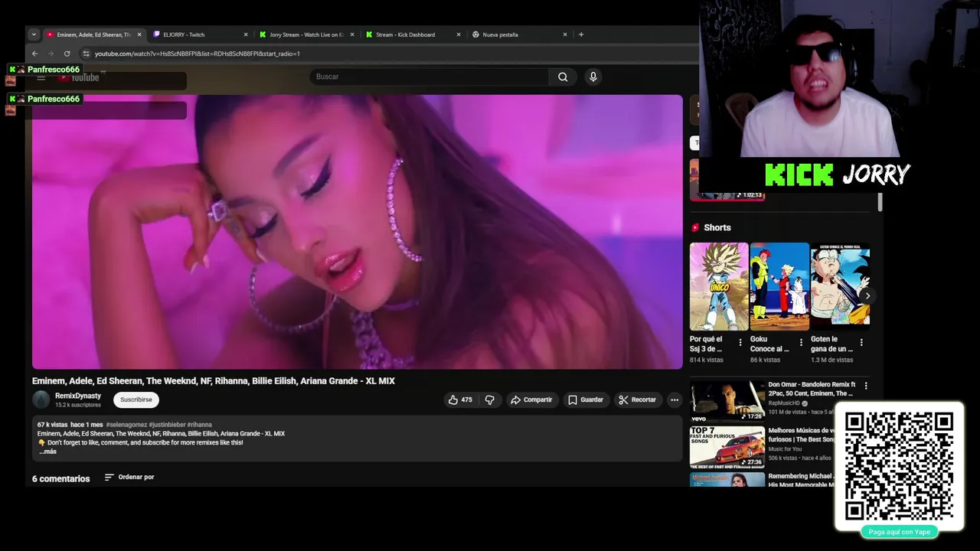Open the YouTube hamburger guide menu
The image size is (980, 551).
tap(41, 77)
